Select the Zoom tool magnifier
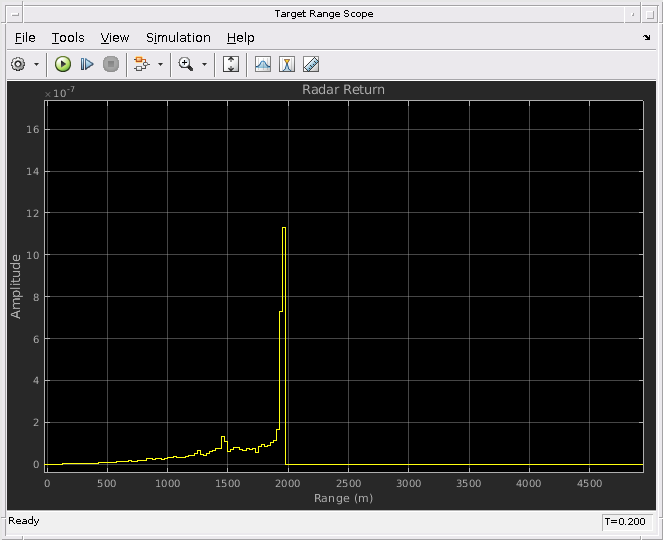Viewport: 663px width, 540px height. [x=186, y=64]
